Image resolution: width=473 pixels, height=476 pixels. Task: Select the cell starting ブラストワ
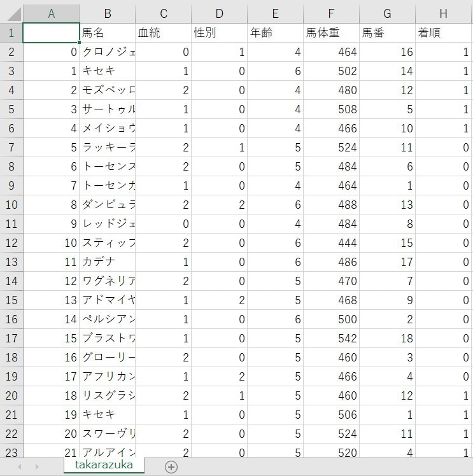(108, 338)
